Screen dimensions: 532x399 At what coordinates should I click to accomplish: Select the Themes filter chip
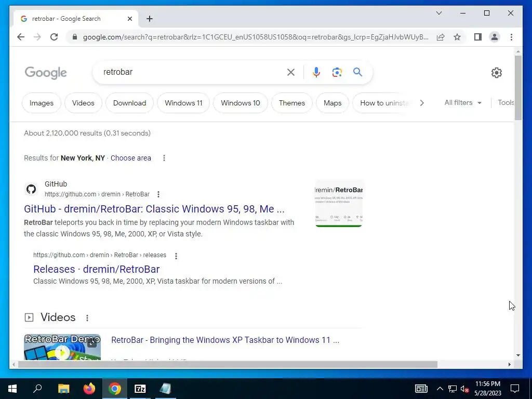click(x=292, y=103)
